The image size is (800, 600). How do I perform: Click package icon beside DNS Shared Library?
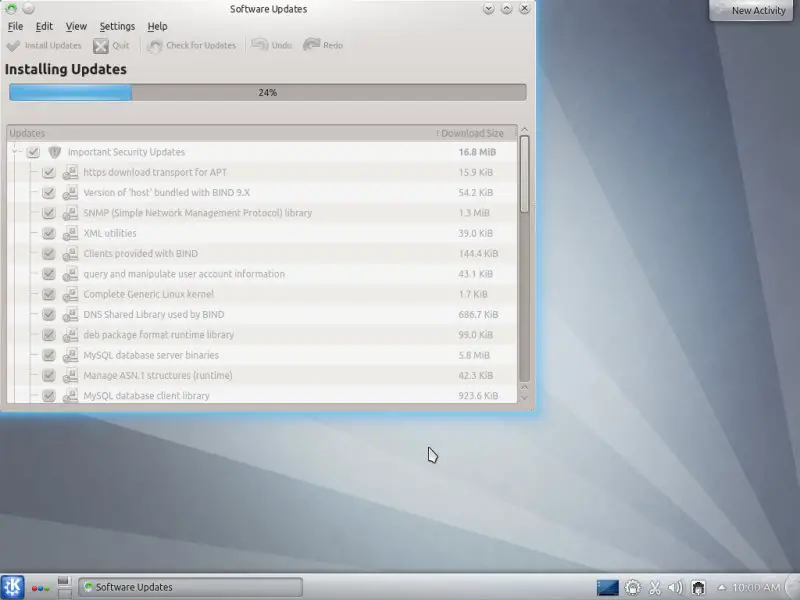70,315
